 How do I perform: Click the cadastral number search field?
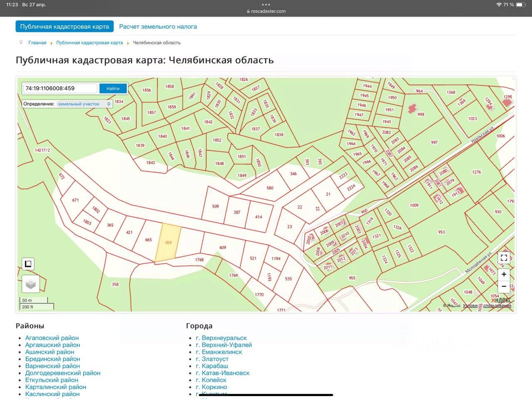60,88
